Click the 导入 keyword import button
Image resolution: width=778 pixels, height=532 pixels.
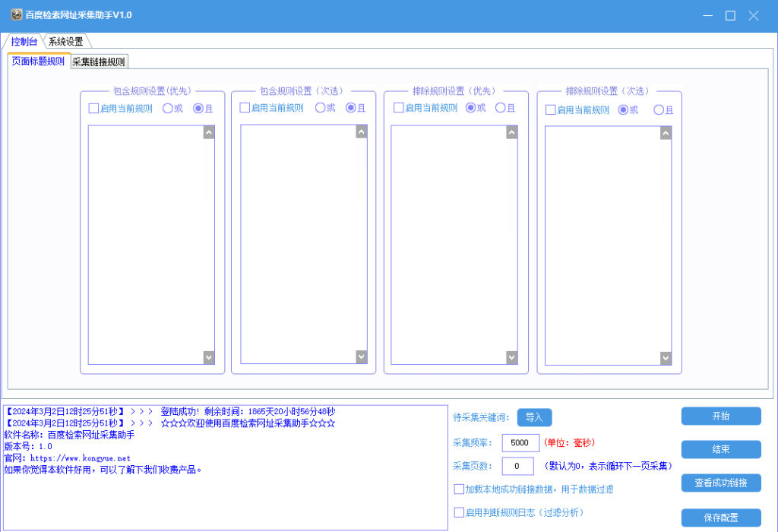(x=534, y=417)
